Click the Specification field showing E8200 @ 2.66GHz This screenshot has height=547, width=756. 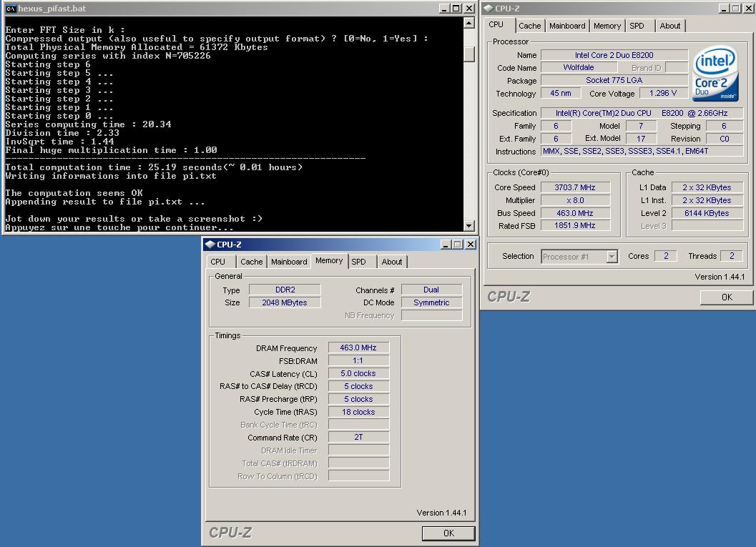click(x=642, y=113)
